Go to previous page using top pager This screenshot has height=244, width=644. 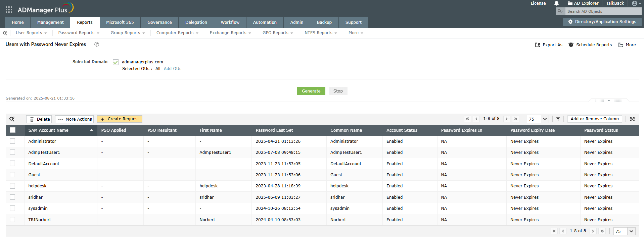pos(476,119)
